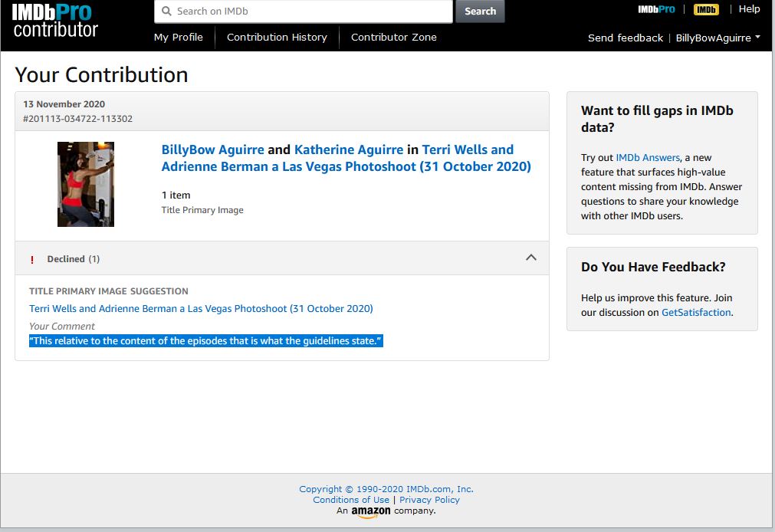Image resolution: width=775 pixels, height=532 pixels.
Task: Open IMDbPro via top-right logo
Action: [656, 9]
